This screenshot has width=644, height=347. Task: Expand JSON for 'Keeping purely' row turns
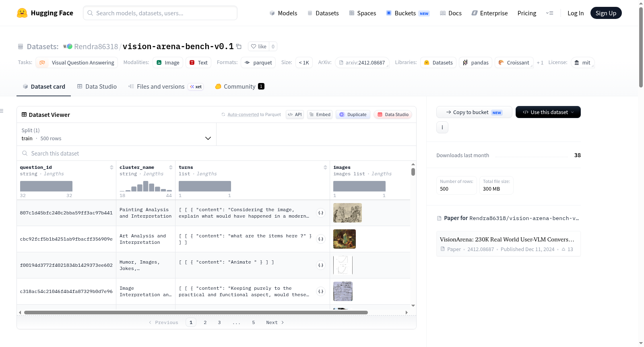tap(321, 291)
